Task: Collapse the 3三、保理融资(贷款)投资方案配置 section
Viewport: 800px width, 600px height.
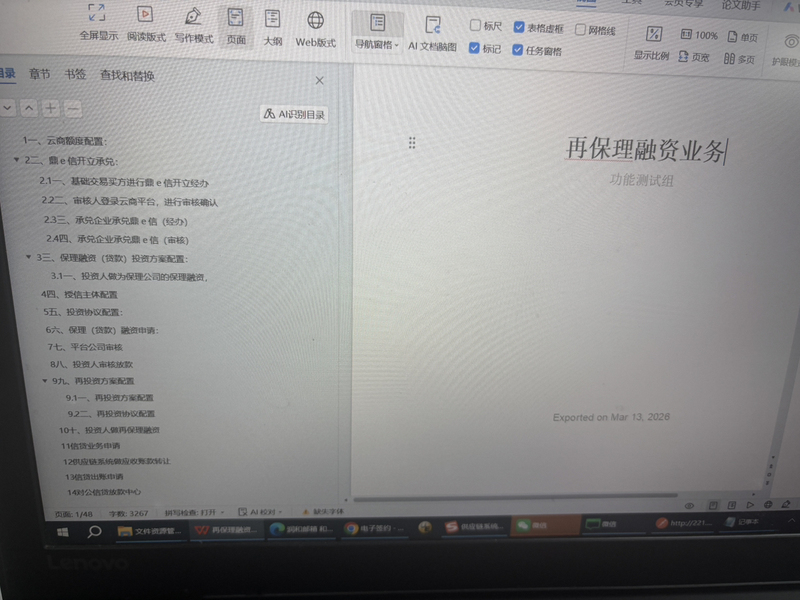Action: click(x=29, y=257)
